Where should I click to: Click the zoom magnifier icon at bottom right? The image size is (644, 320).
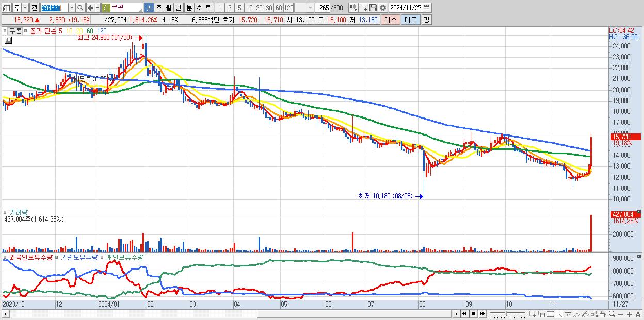pos(612,313)
